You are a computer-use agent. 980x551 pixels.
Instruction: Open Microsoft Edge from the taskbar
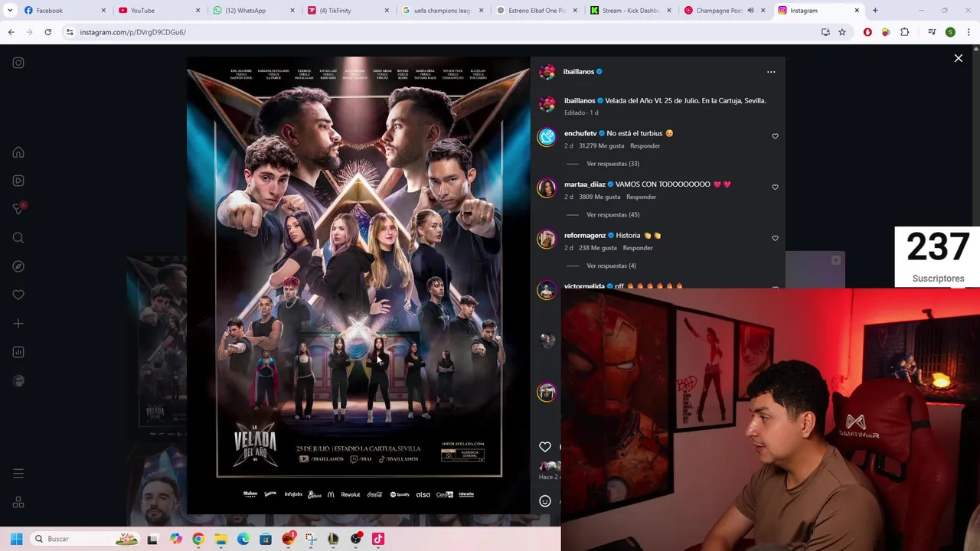click(x=243, y=539)
